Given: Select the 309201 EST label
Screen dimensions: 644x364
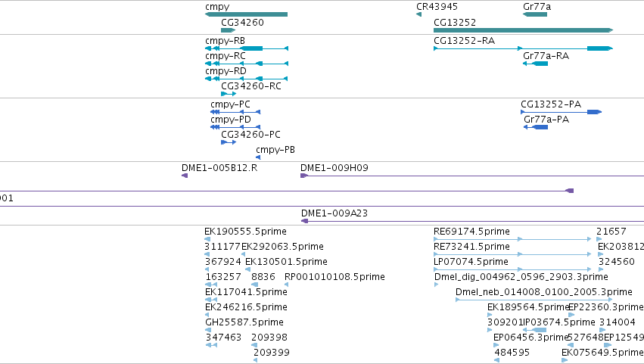Looking at the screenshot, I should tap(506, 322).
